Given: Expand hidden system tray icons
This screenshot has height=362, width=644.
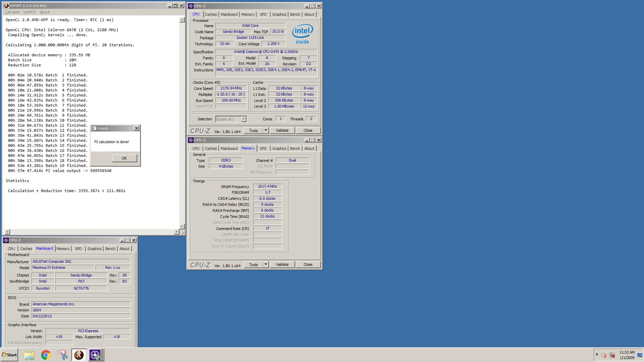Looking at the screenshot, I should point(596,354).
